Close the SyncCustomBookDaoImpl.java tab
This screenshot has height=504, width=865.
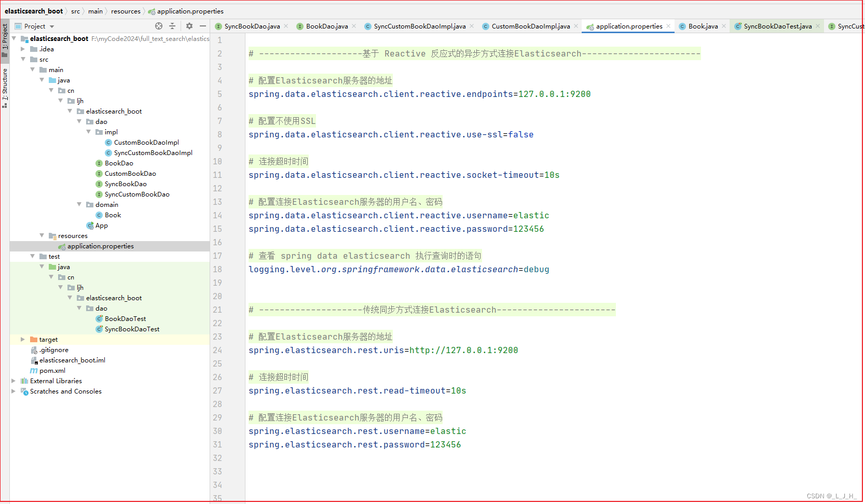click(x=472, y=26)
